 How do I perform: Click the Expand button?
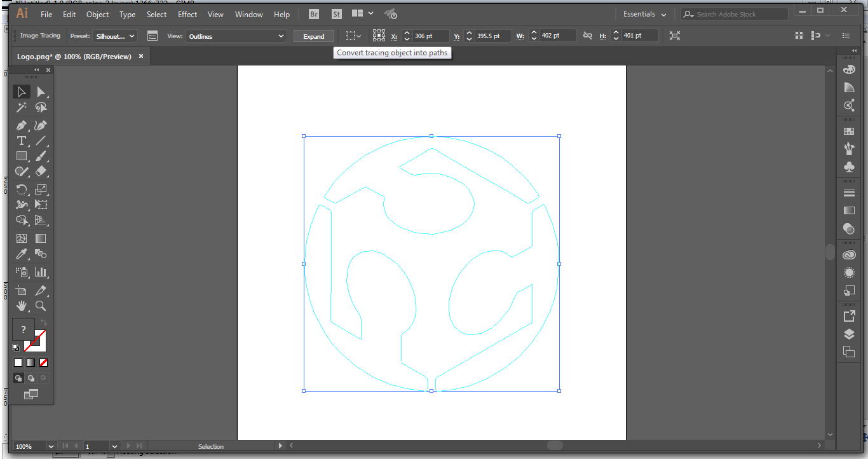click(x=314, y=36)
